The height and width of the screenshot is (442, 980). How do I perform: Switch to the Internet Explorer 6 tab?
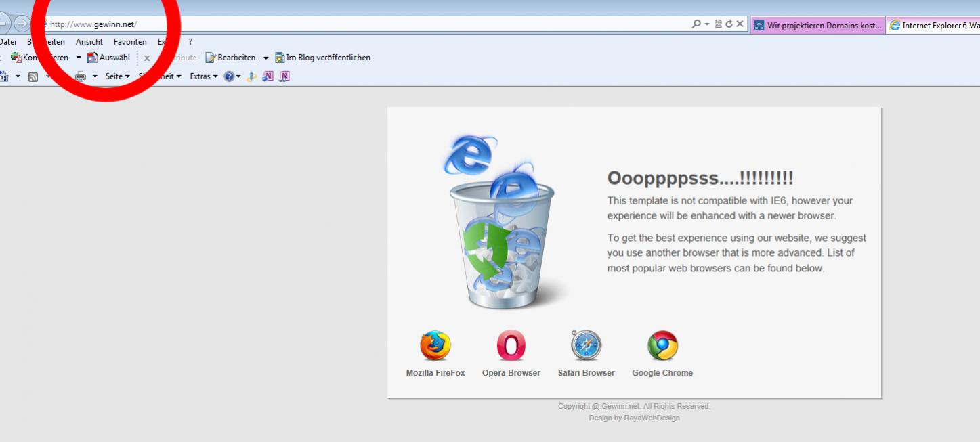(x=935, y=26)
